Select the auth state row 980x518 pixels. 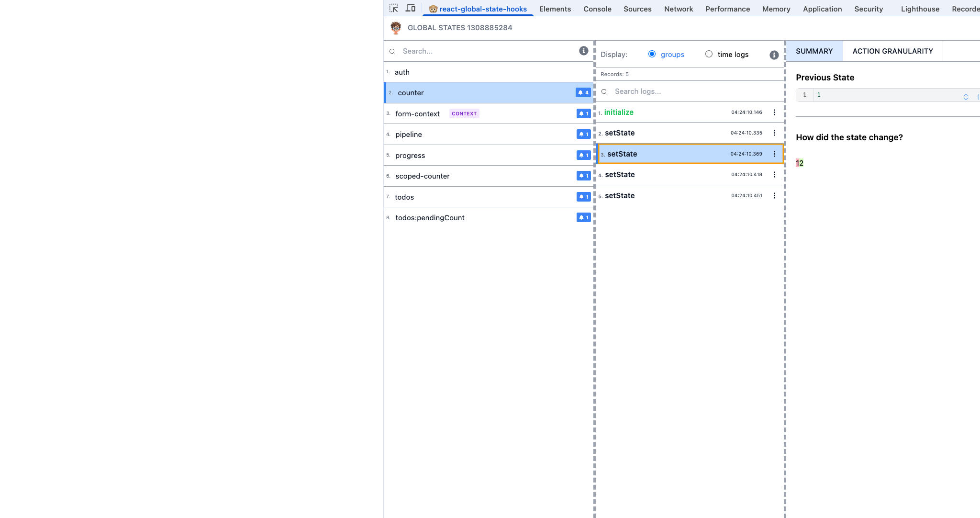click(489, 72)
